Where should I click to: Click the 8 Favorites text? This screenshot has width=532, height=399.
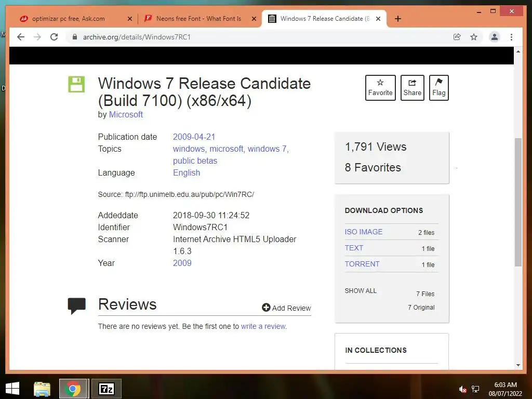(373, 167)
